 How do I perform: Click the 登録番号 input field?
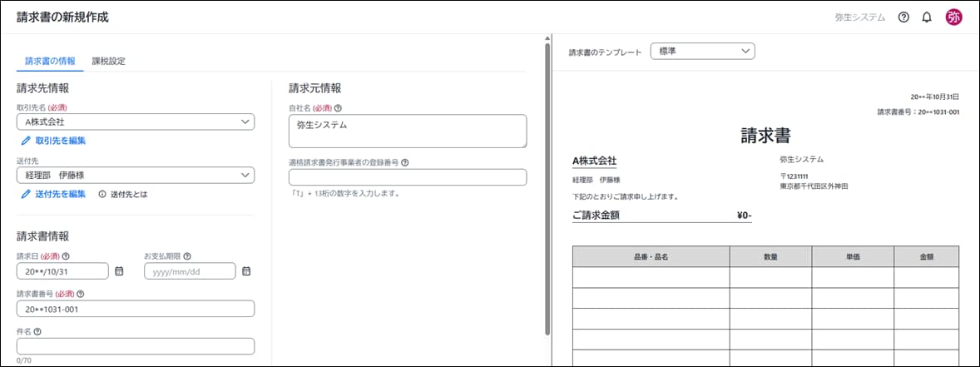[407, 177]
